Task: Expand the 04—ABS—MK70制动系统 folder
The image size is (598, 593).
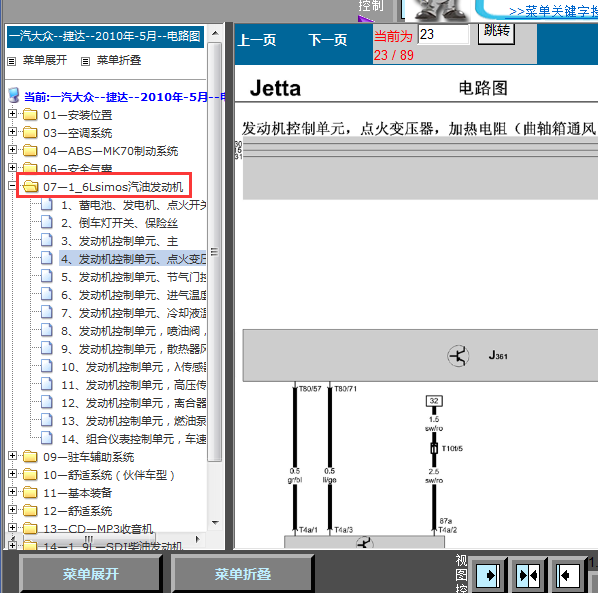Action: coord(12,149)
